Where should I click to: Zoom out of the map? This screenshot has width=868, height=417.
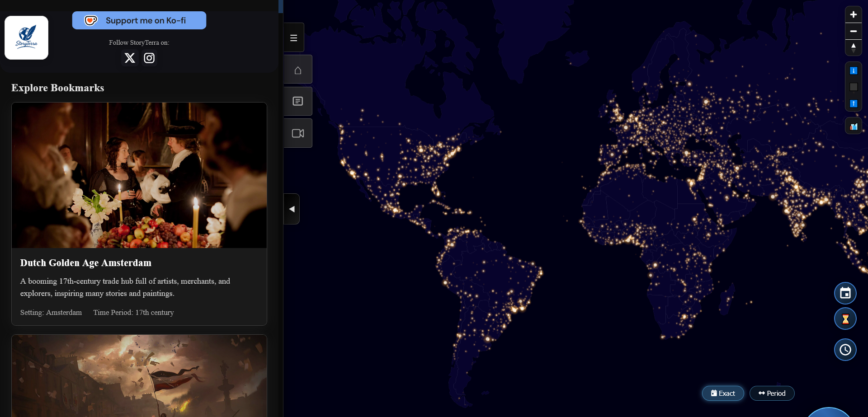853,31
